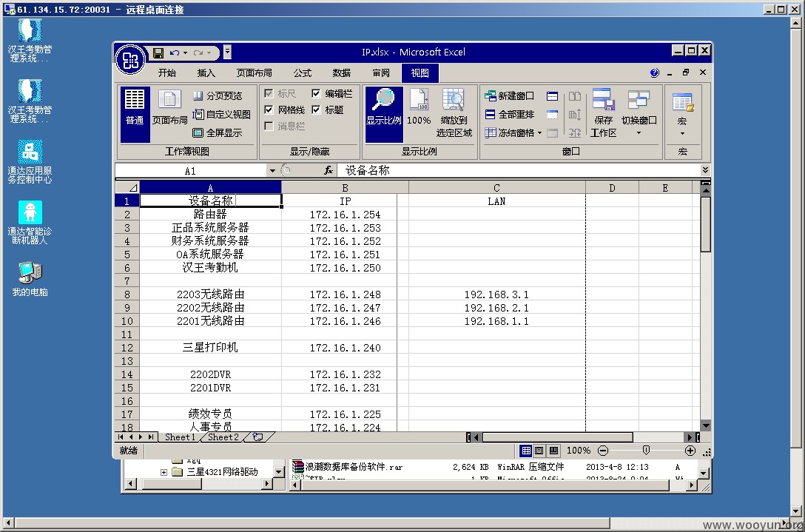Click the Hide window icon

[552, 115]
